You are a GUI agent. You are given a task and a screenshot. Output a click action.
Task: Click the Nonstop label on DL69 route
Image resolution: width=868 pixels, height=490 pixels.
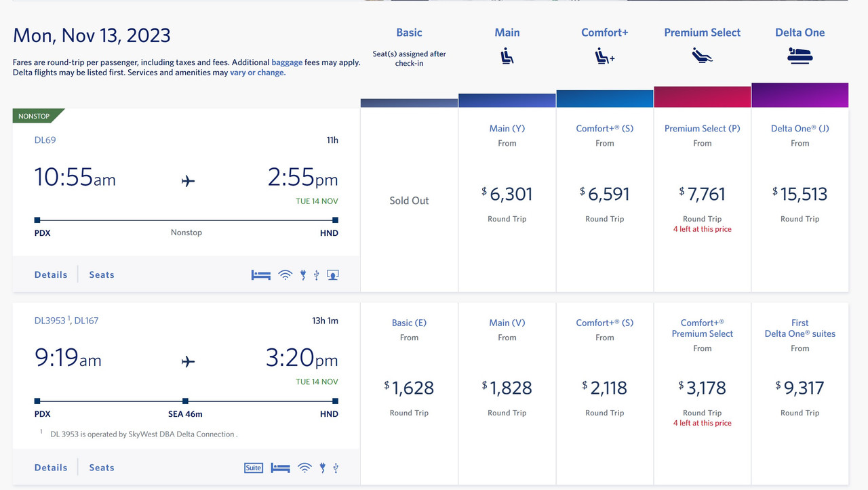(x=186, y=232)
